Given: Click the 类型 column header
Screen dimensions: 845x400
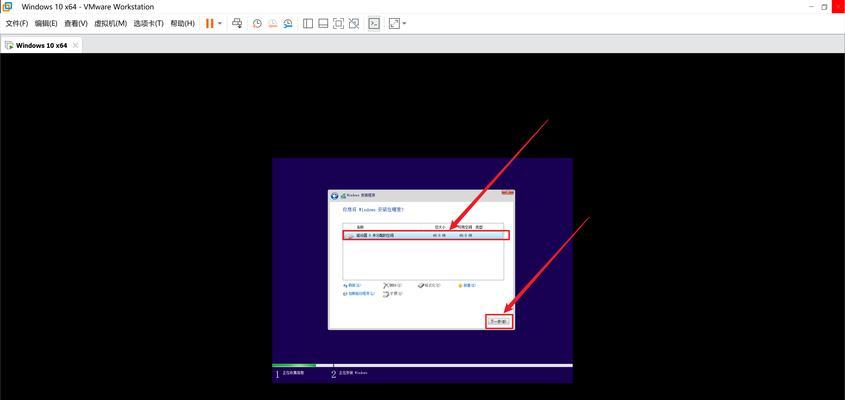Looking at the screenshot, I should (x=479, y=227).
